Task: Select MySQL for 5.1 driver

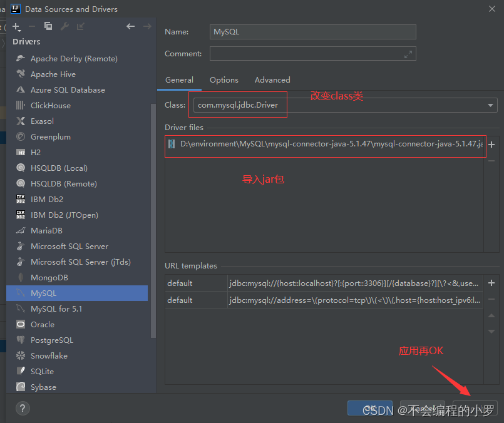Action: coord(77,308)
